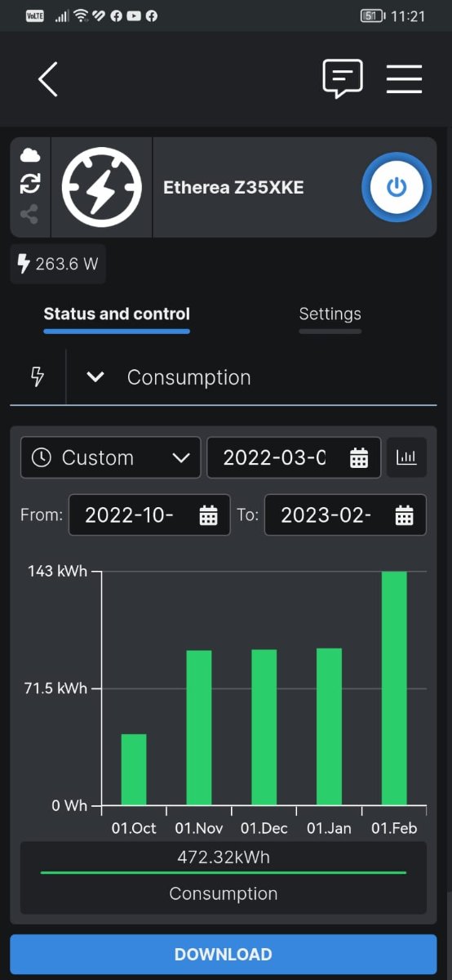
Task: Tap the lightning bolt consumption icon
Action: [37, 376]
